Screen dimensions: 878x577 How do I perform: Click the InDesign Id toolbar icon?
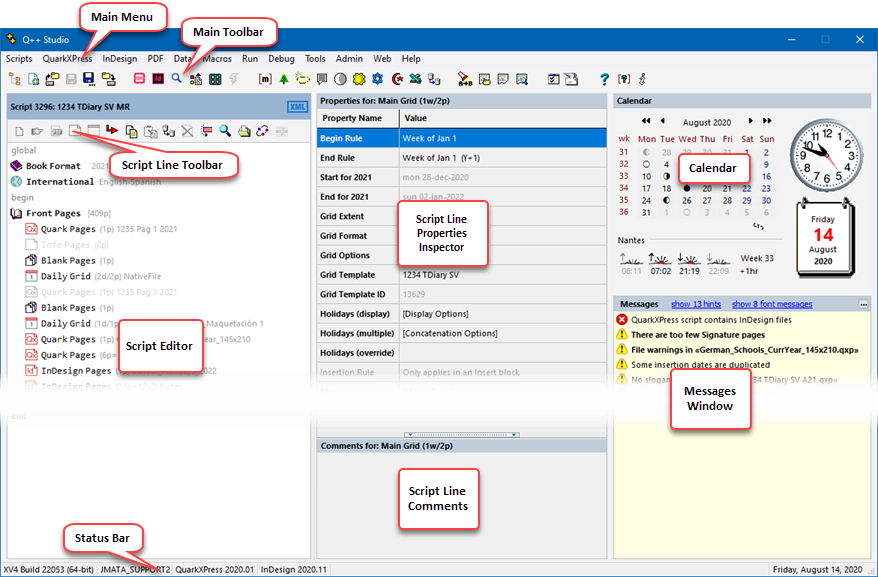158,79
